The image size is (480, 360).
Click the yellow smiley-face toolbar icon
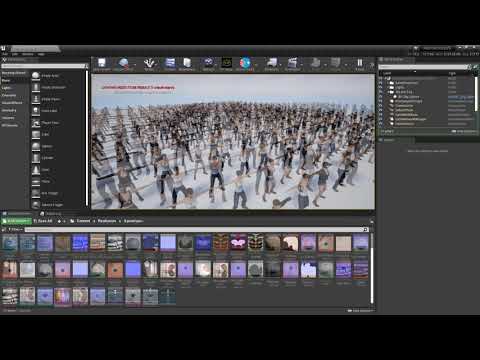click(x=227, y=63)
